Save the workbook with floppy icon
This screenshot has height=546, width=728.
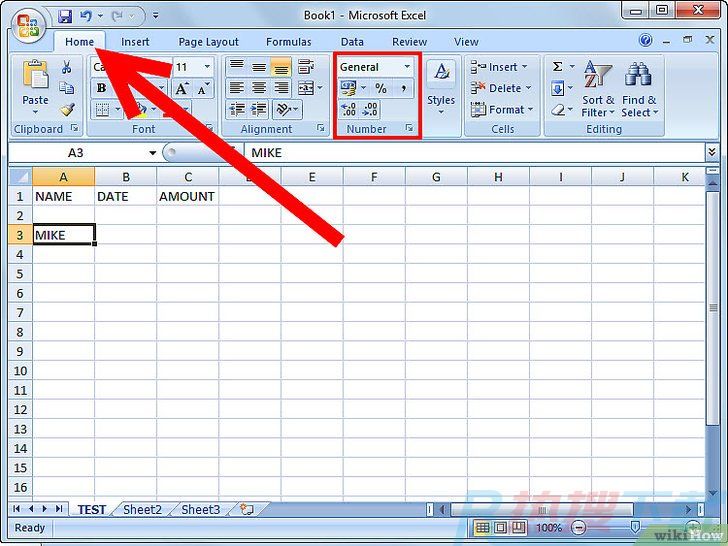(65, 16)
